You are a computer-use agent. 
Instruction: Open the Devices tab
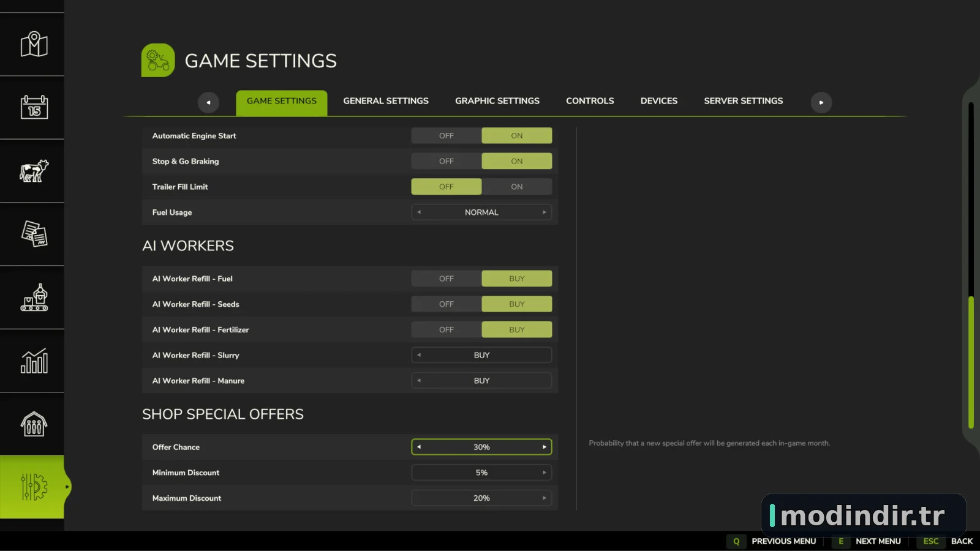[x=659, y=101]
